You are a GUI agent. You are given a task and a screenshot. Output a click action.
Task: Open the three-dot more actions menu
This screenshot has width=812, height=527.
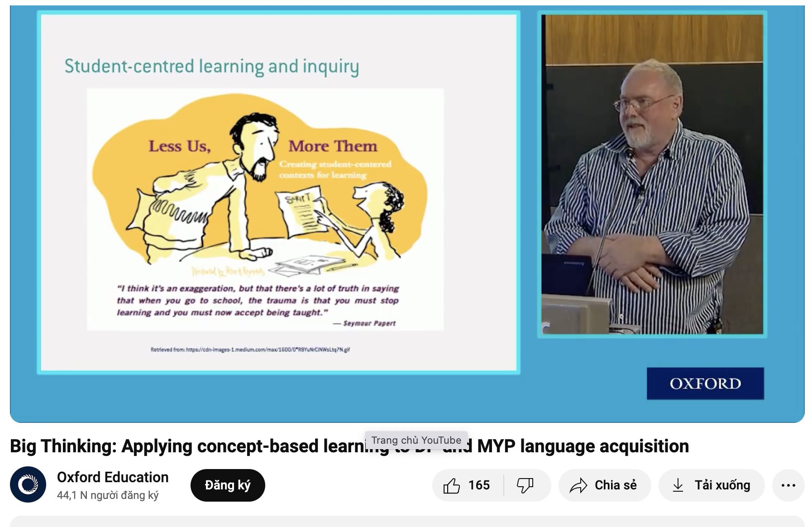788,485
